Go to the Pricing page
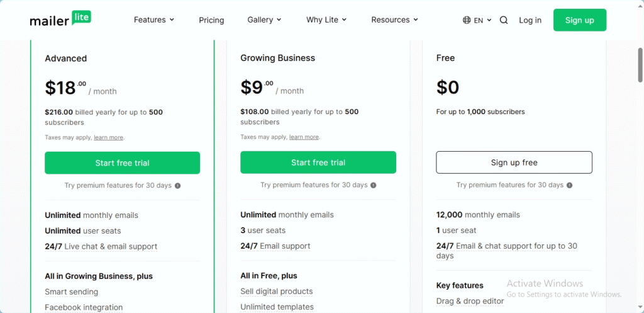Viewport: 644px width, 313px height. pyautogui.click(x=211, y=20)
